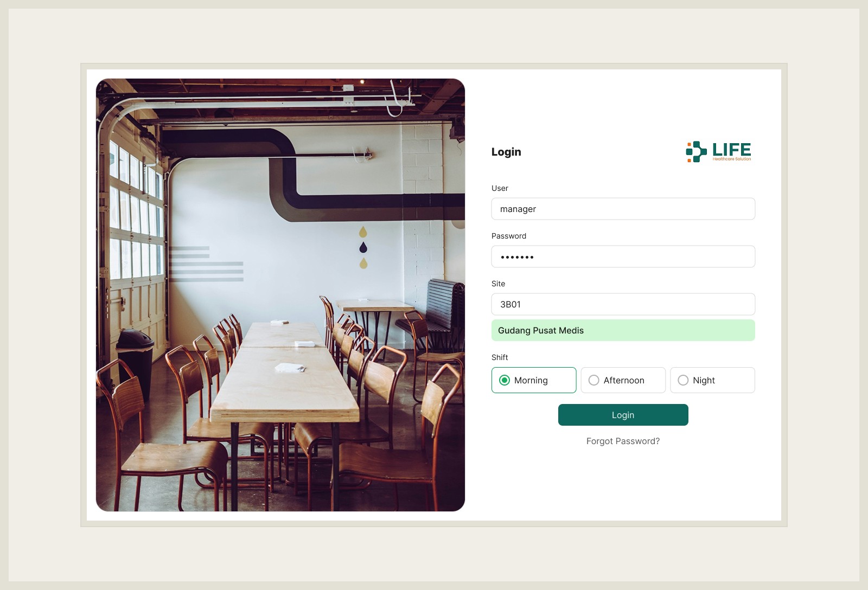Image resolution: width=868 pixels, height=590 pixels.
Task: Click the Gudang Pusat Medis site banner
Action: click(623, 330)
